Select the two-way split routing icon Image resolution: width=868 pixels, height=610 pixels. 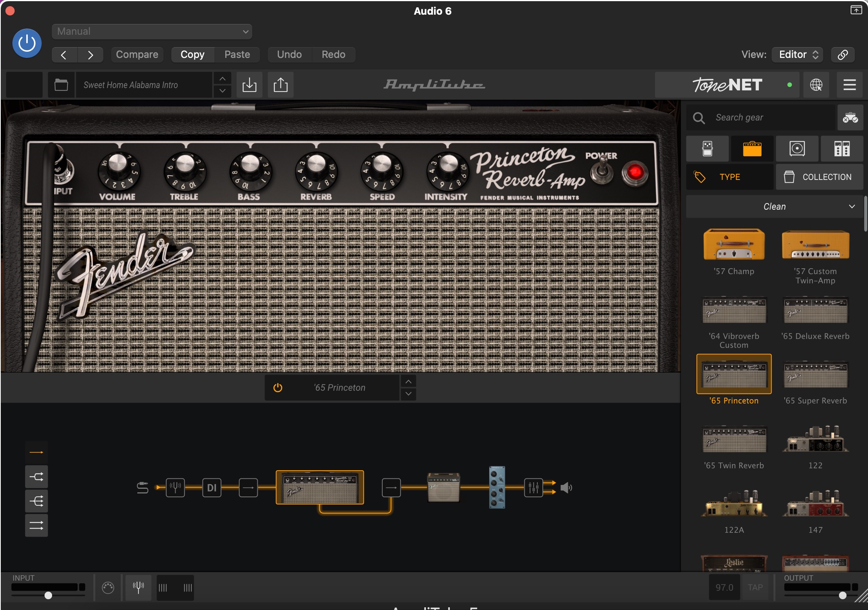[37, 477]
